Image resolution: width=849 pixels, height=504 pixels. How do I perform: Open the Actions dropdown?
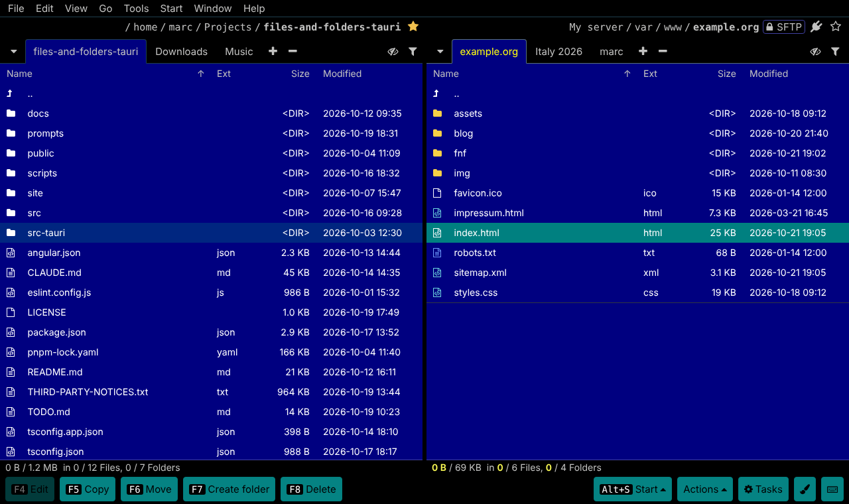(x=704, y=489)
